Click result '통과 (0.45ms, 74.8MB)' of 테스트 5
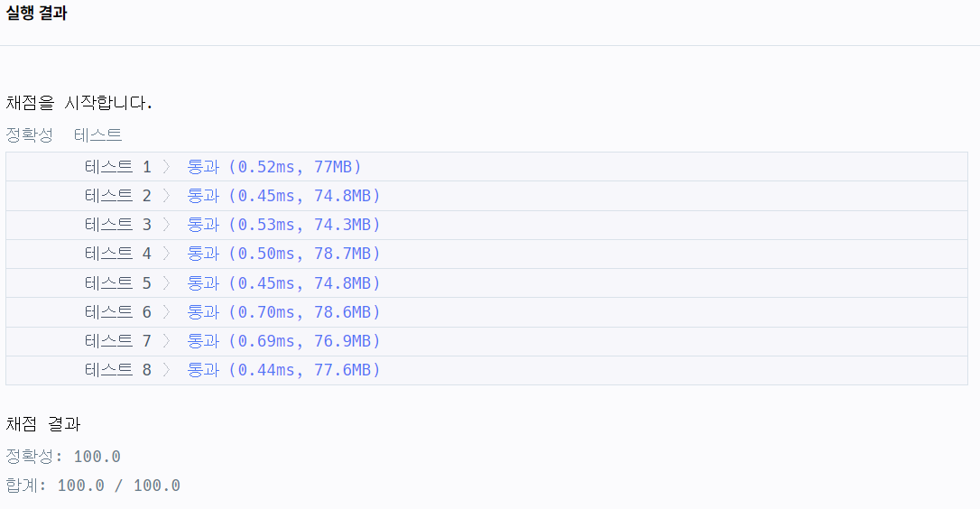The image size is (980, 509). tap(283, 283)
